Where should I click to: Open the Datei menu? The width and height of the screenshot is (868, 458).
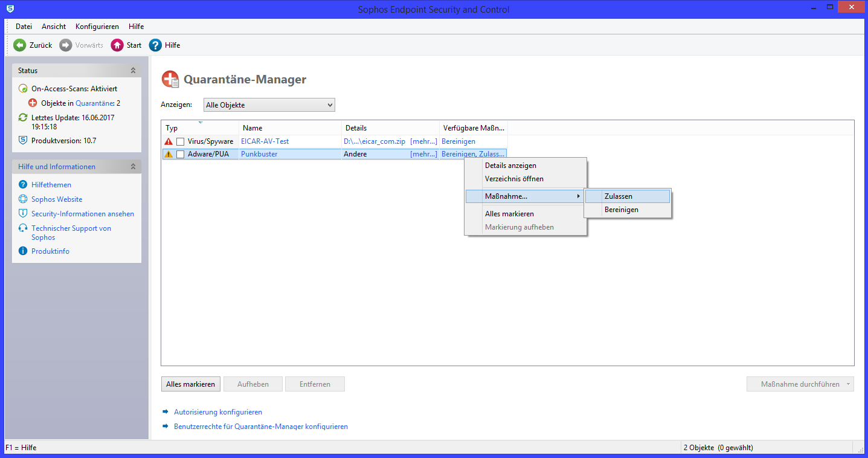[x=24, y=27]
